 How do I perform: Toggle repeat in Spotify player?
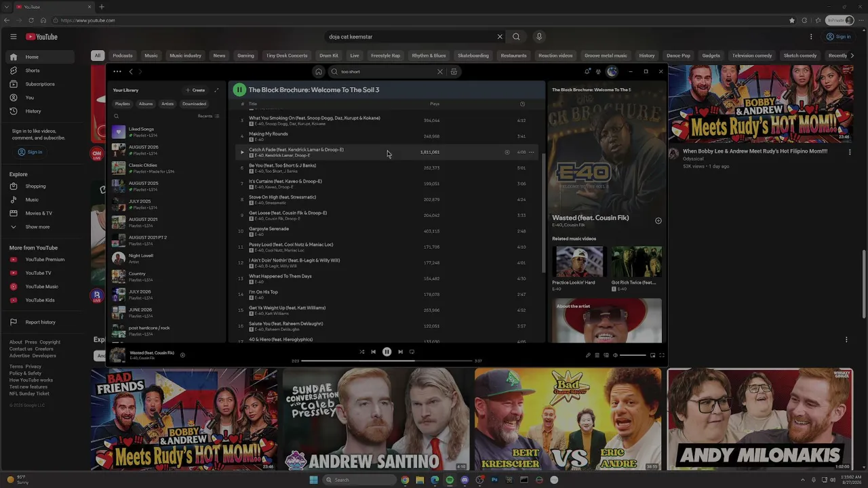[412, 352]
